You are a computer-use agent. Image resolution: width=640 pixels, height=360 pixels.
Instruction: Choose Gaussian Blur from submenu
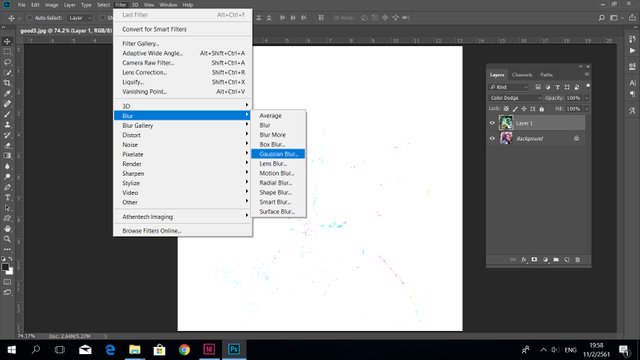coord(278,154)
